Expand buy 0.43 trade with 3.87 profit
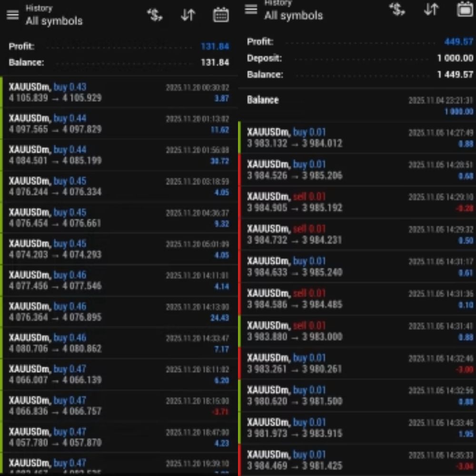The height and width of the screenshot is (476, 476). point(119,93)
